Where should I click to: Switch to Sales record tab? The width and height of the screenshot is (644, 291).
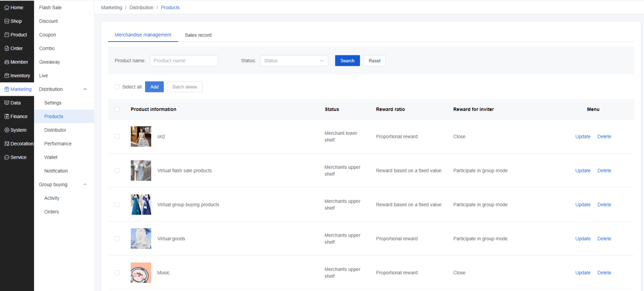tap(198, 35)
